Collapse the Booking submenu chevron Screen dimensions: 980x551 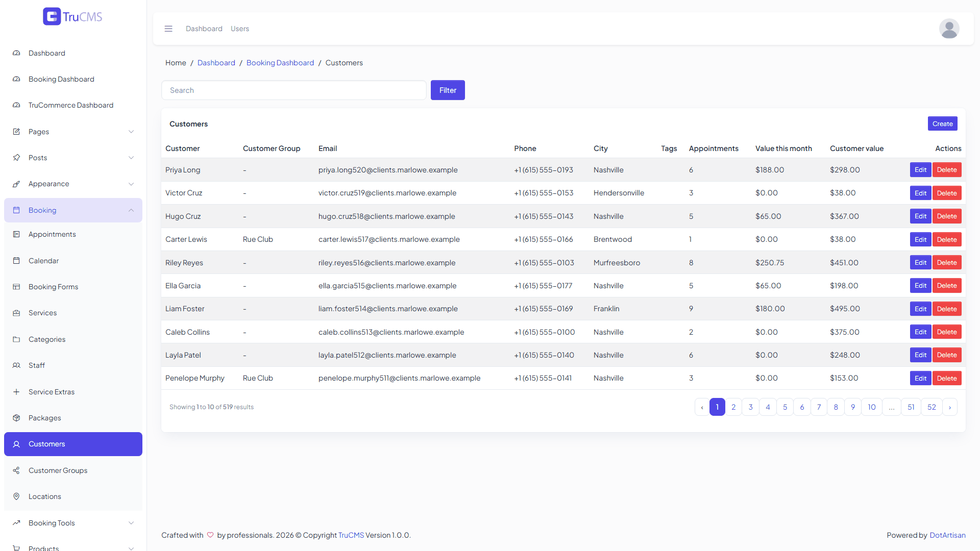click(x=131, y=210)
